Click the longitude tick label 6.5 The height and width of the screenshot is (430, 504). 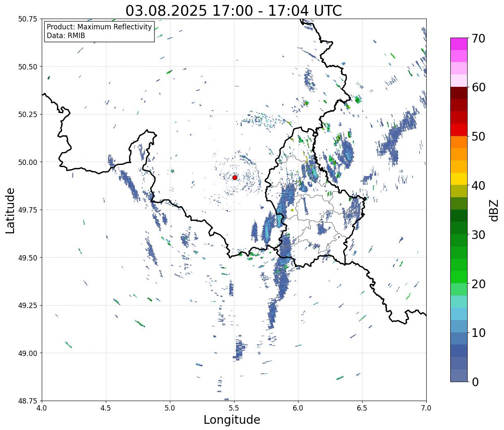362,408
